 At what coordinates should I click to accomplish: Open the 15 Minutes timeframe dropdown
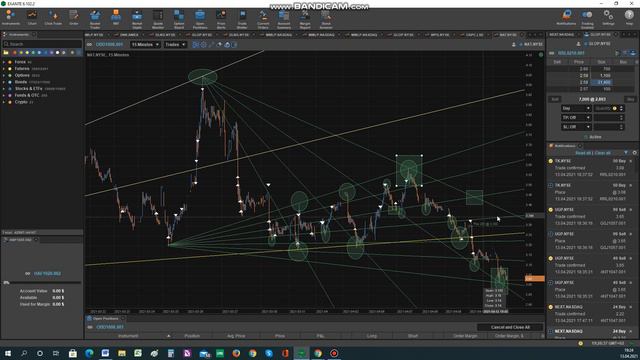(x=145, y=44)
